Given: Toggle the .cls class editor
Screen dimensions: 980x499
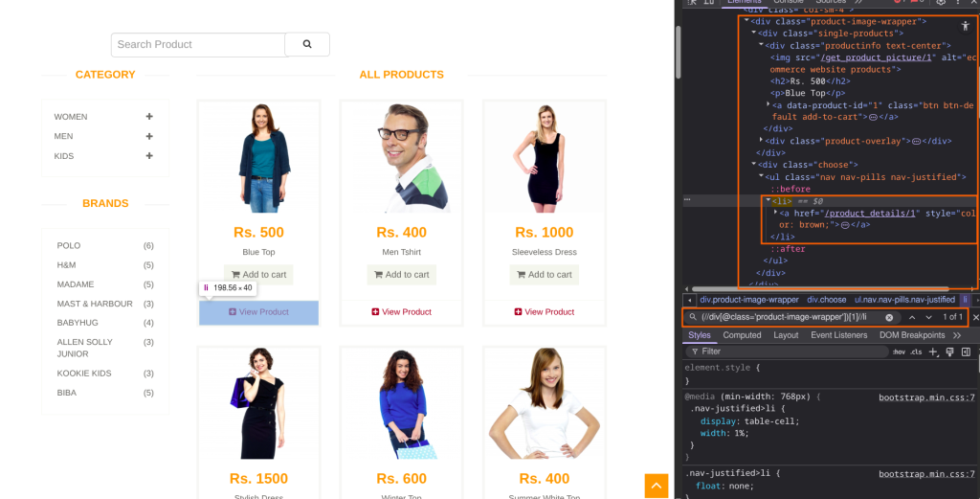Looking at the screenshot, I should 916,352.
